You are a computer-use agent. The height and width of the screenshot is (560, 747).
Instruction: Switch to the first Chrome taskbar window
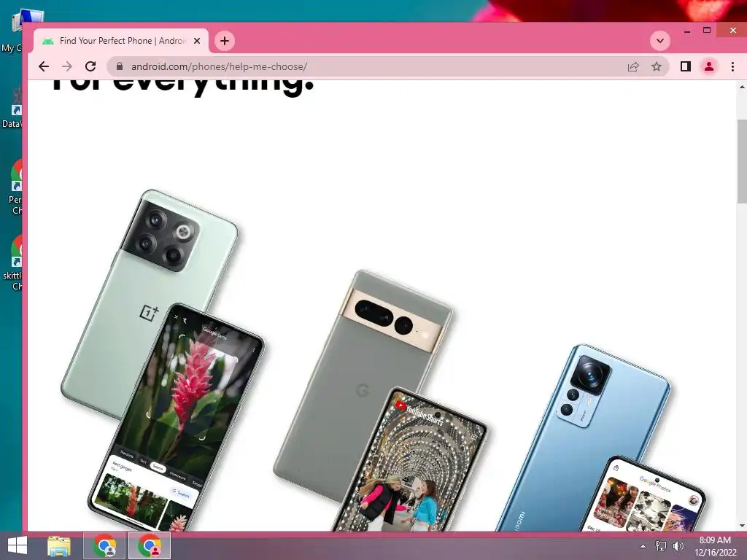click(x=104, y=546)
